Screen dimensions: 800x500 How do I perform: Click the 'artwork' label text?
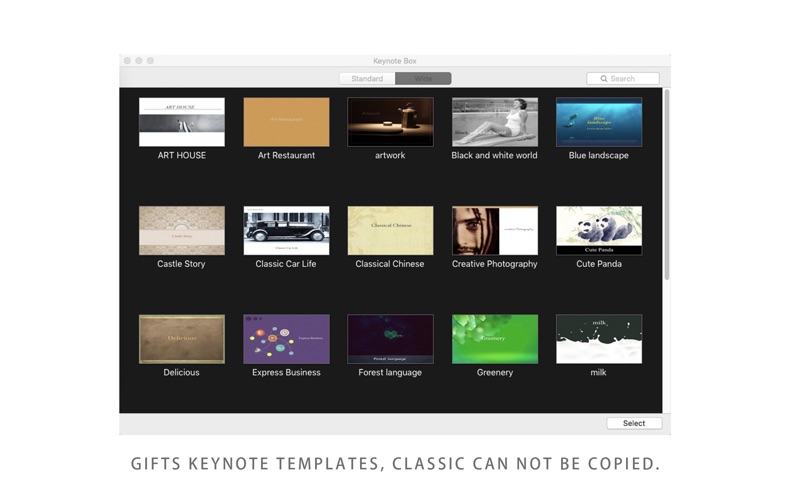(x=390, y=155)
